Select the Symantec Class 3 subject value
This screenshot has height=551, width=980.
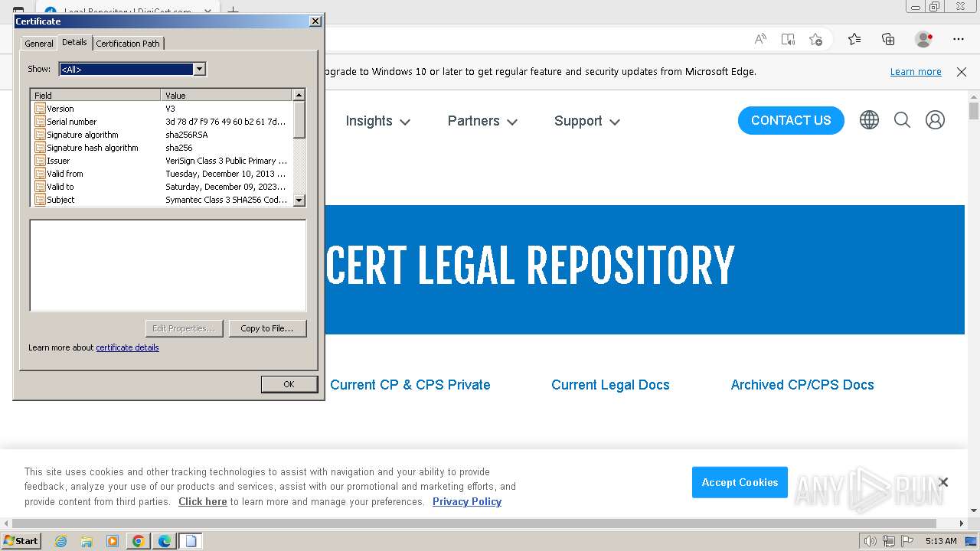(x=227, y=200)
